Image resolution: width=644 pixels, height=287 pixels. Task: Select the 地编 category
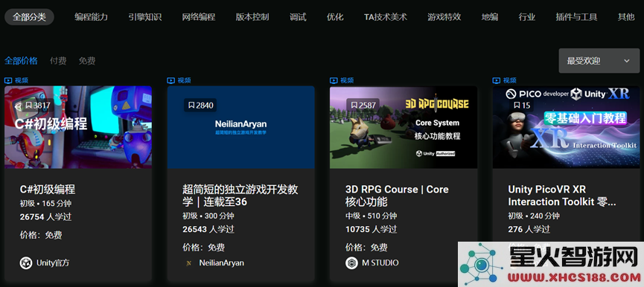pyautogui.click(x=490, y=17)
